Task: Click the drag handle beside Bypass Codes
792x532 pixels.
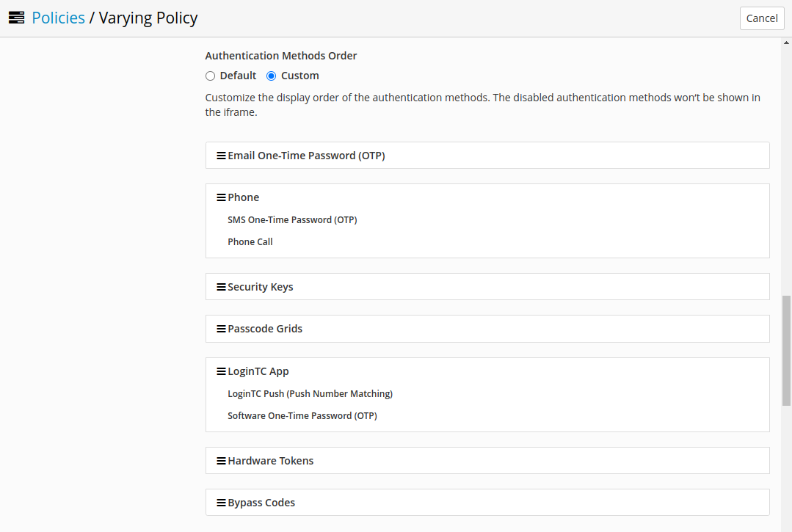Action: [x=219, y=502]
